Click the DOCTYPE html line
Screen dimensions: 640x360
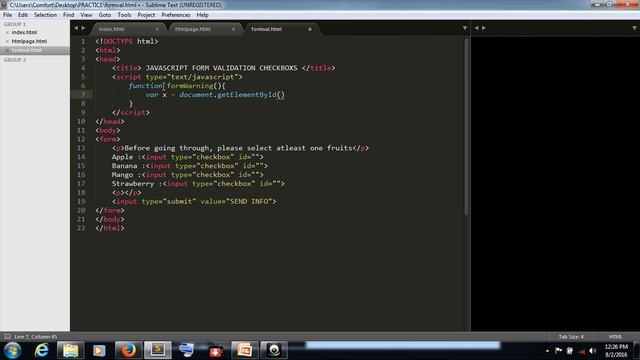pyautogui.click(x=127, y=41)
